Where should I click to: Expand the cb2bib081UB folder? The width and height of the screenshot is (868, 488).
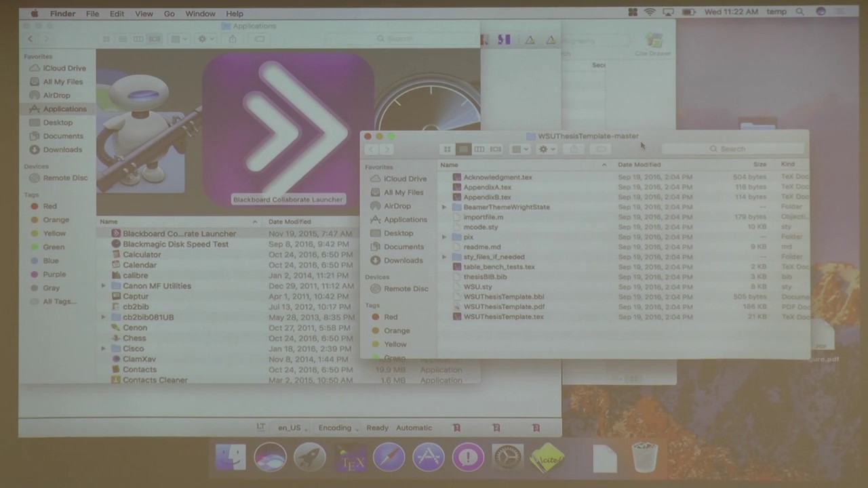click(x=104, y=317)
